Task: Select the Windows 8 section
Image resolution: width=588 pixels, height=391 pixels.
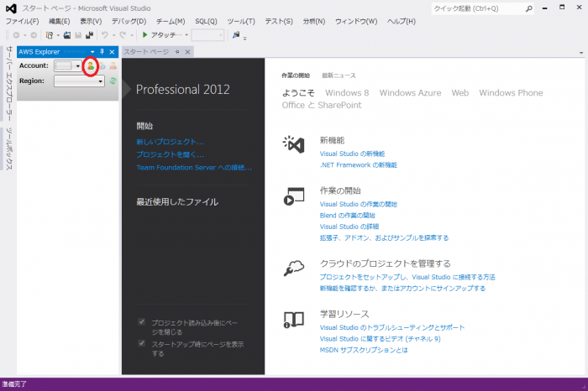Action: pyautogui.click(x=347, y=92)
